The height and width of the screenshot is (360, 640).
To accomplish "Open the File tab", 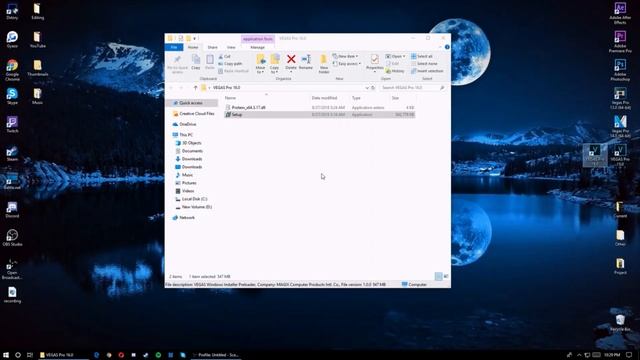I will point(174,47).
